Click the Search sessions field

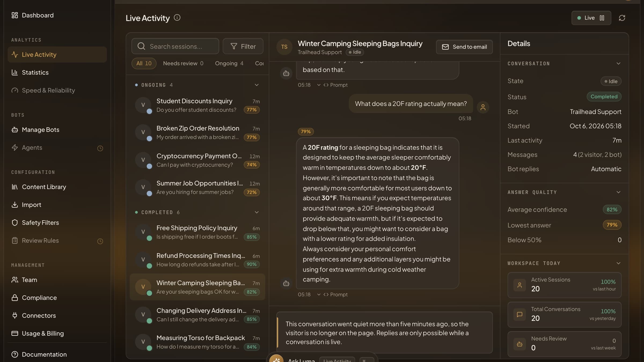[175, 46]
